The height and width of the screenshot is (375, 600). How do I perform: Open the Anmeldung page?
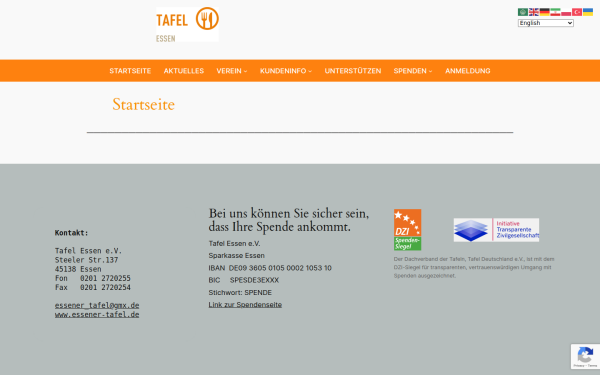(x=468, y=71)
